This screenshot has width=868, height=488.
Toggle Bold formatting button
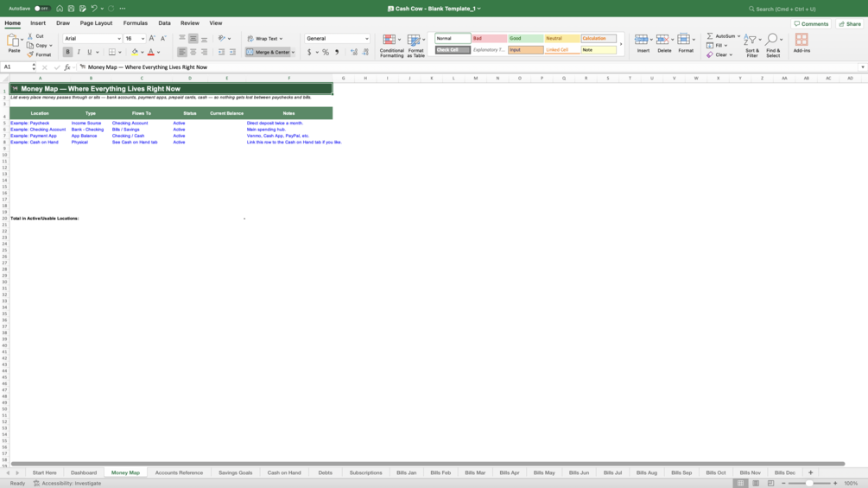(x=67, y=52)
